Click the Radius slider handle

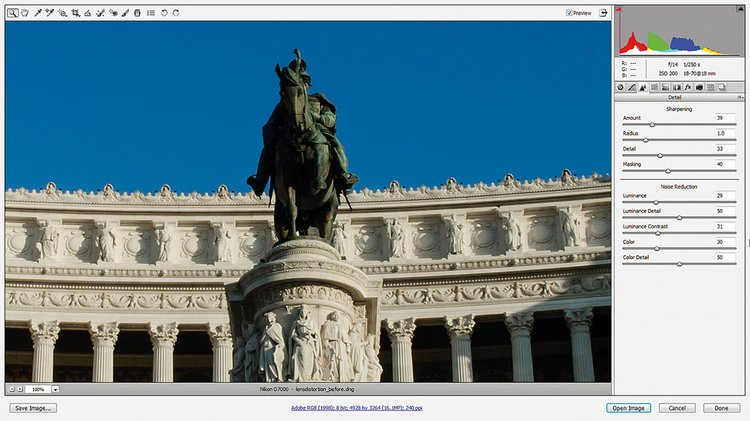coord(645,140)
